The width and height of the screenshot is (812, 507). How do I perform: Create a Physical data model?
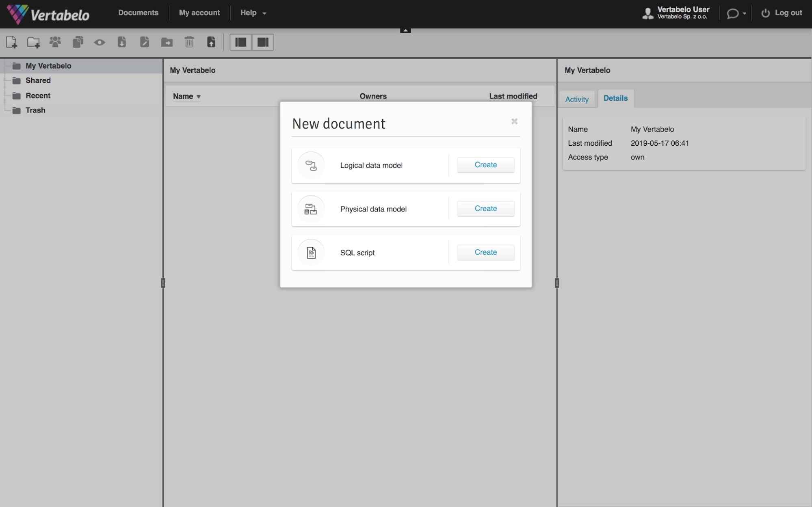[x=485, y=209]
